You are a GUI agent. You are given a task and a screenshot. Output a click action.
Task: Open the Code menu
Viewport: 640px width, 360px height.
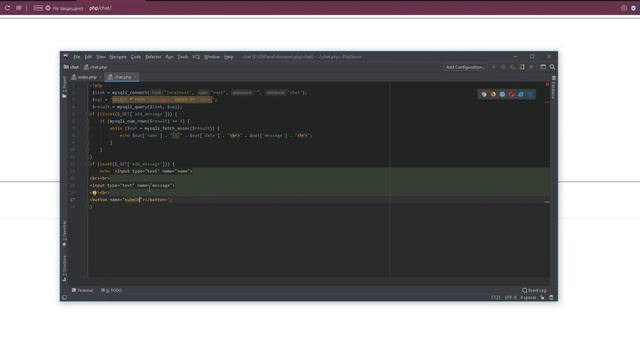[x=136, y=57]
